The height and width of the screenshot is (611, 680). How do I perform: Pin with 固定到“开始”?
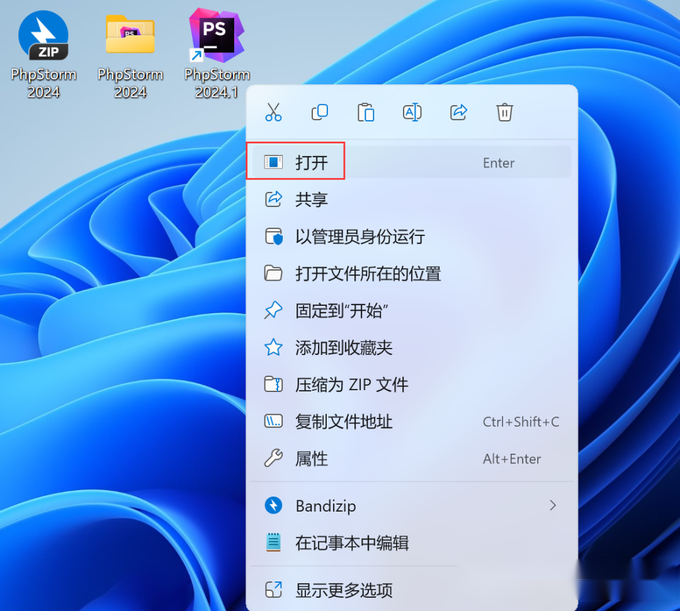[x=411, y=310]
